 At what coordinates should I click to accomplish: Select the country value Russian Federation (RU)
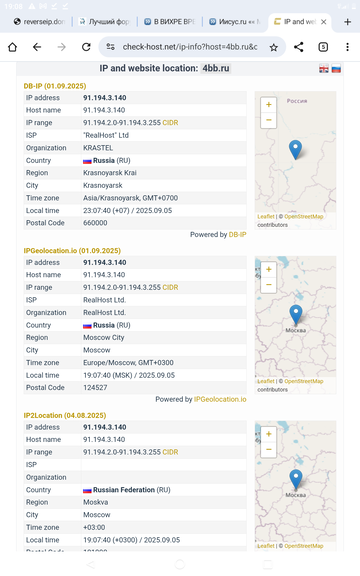coord(127,490)
